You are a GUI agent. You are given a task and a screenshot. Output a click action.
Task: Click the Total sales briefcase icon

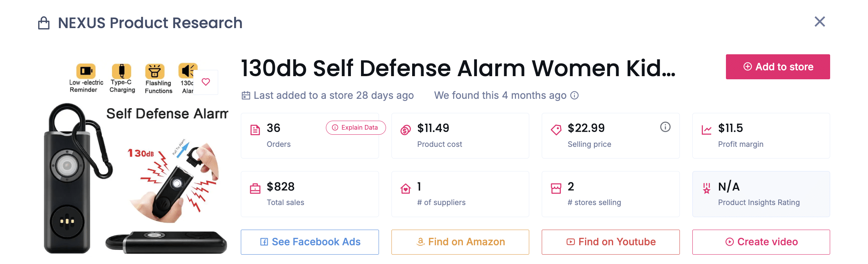tap(255, 189)
